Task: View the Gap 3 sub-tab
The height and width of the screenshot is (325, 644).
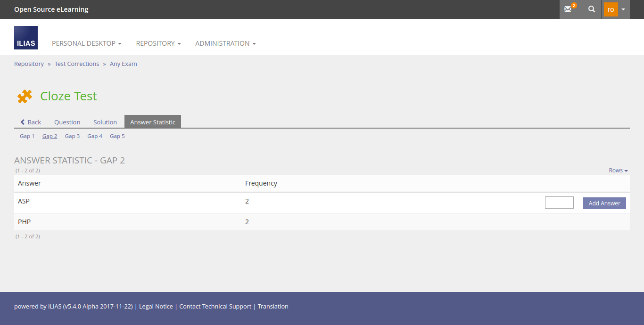Action: pos(72,136)
